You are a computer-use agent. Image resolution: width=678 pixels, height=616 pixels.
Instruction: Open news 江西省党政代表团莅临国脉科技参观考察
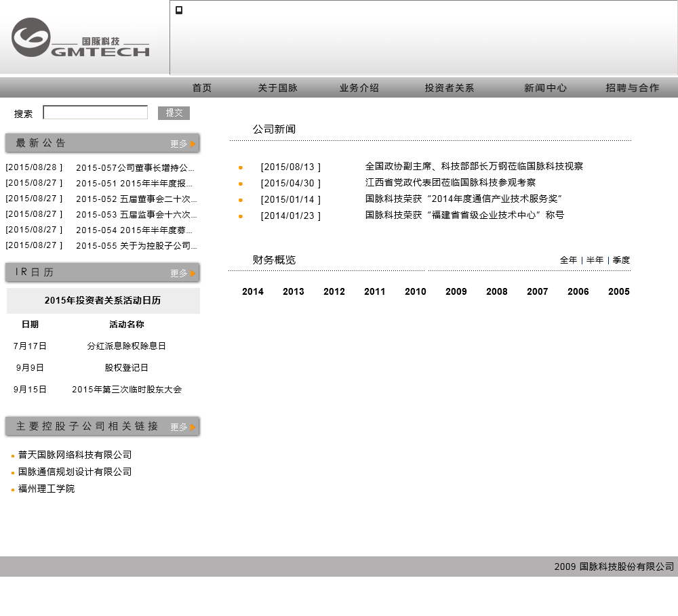[x=450, y=182]
